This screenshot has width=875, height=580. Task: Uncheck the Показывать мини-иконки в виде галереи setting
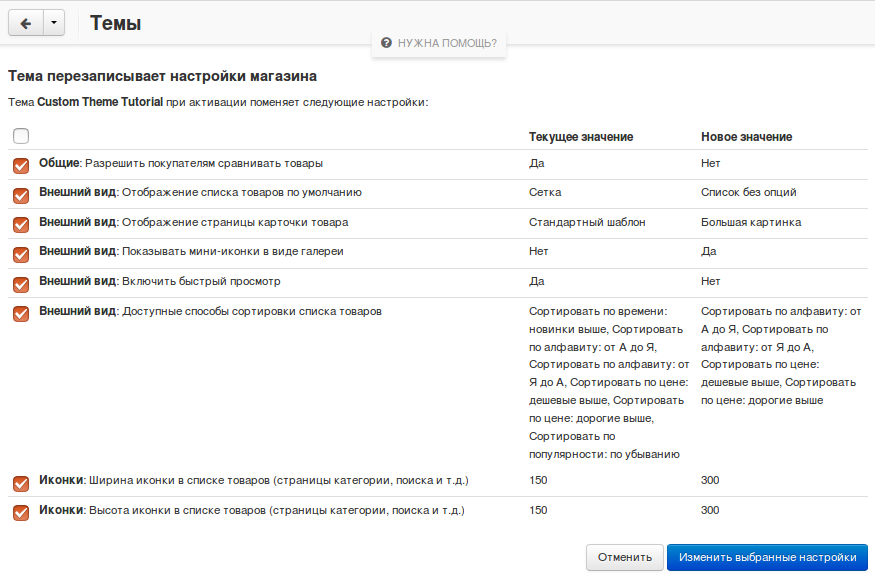click(x=20, y=252)
